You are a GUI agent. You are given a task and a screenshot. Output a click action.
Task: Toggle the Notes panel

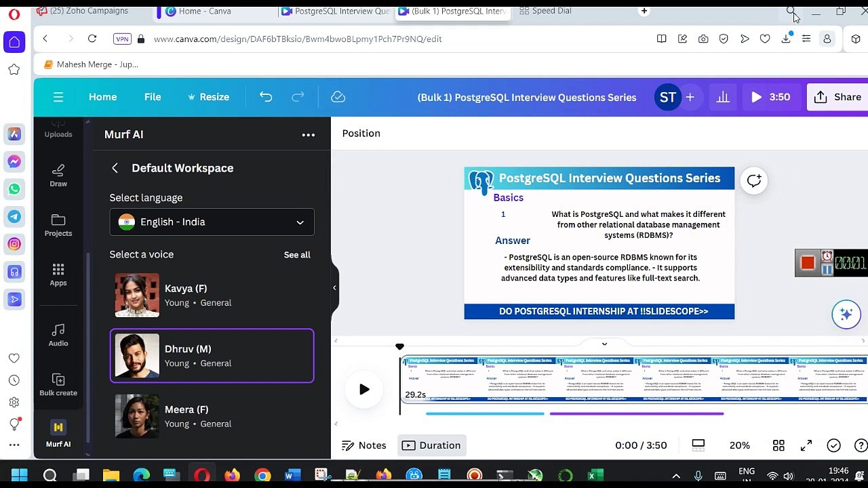364,445
